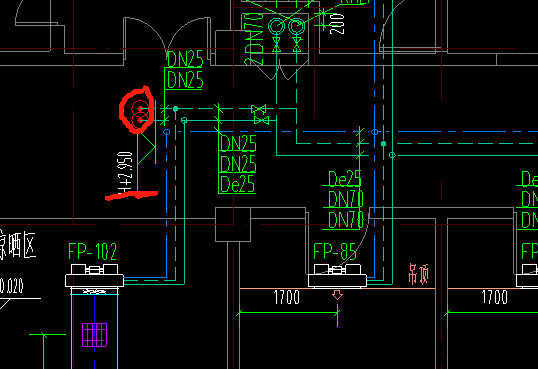
Task: Click the top DN25 label near the door
Action: pos(185,59)
